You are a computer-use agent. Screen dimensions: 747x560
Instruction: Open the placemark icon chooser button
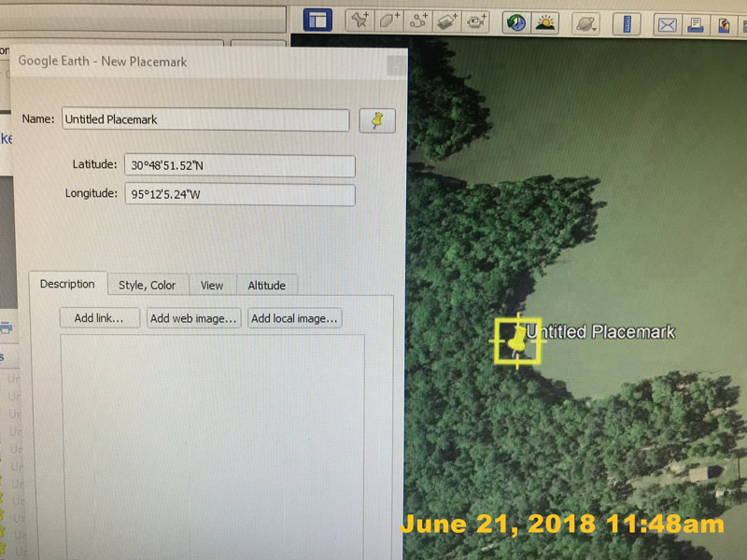pos(377,120)
